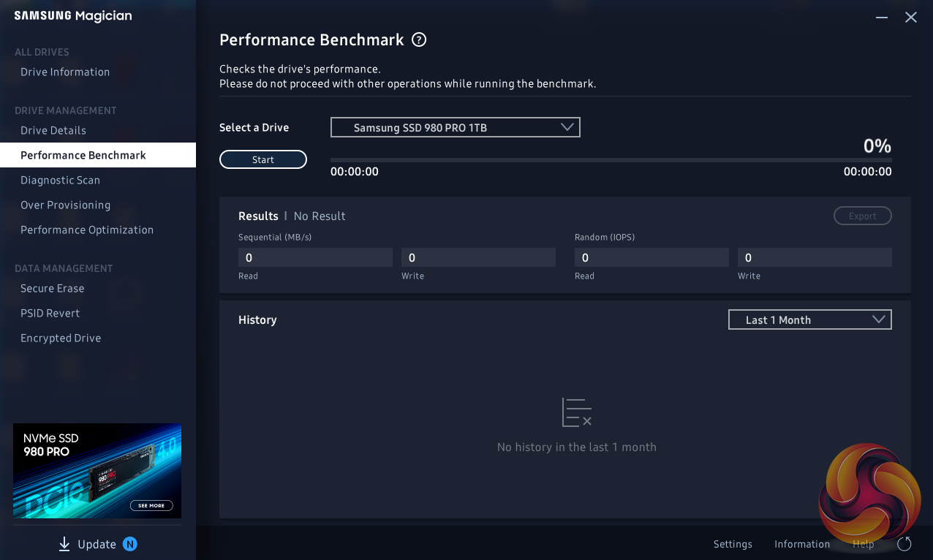This screenshot has width=933, height=560.
Task: Start the performance benchmark
Action: point(263,159)
